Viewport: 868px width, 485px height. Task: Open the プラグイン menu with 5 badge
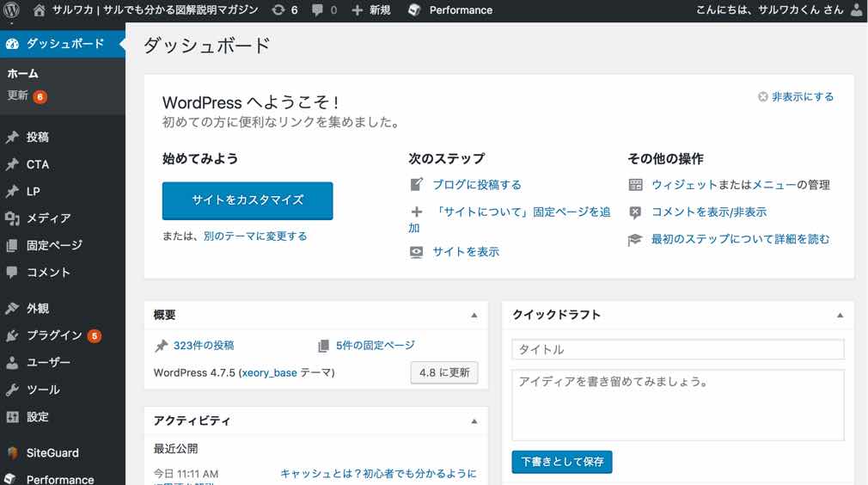(63, 335)
